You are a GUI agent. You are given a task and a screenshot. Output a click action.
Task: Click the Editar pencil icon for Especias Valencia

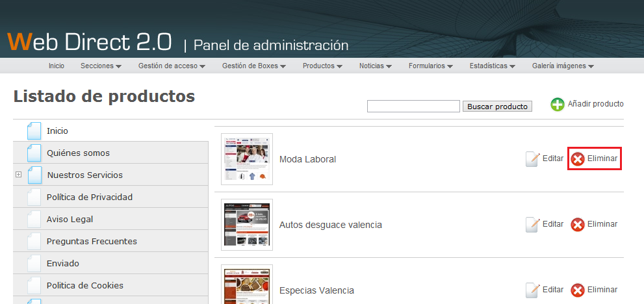[533, 290]
